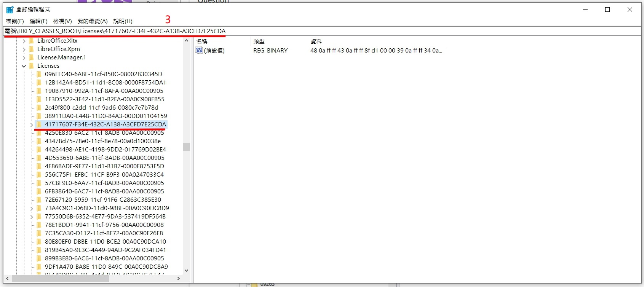Expand the 73A4C9C1-D68D-11d0 key
This screenshot has height=287, width=644.
click(x=32, y=208)
